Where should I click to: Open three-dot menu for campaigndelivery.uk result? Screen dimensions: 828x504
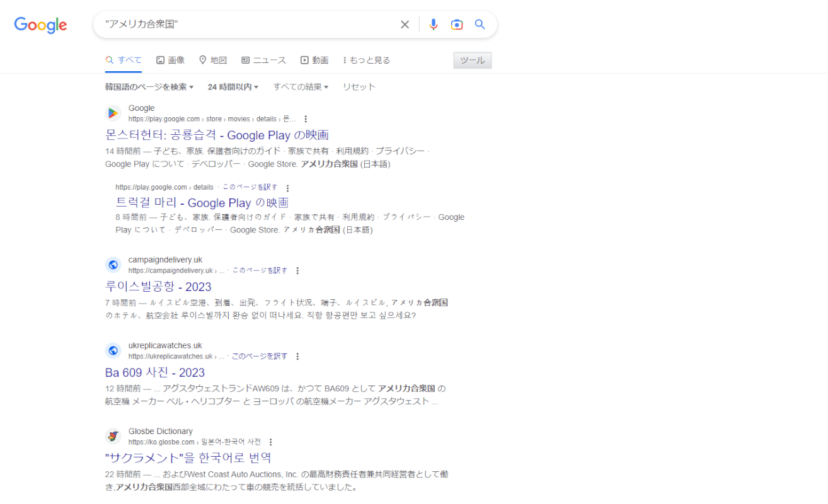pos(297,271)
